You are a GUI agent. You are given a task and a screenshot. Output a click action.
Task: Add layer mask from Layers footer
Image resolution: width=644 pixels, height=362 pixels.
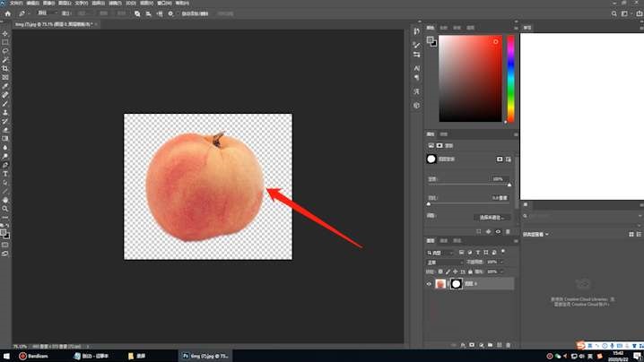tap(472, 345)
